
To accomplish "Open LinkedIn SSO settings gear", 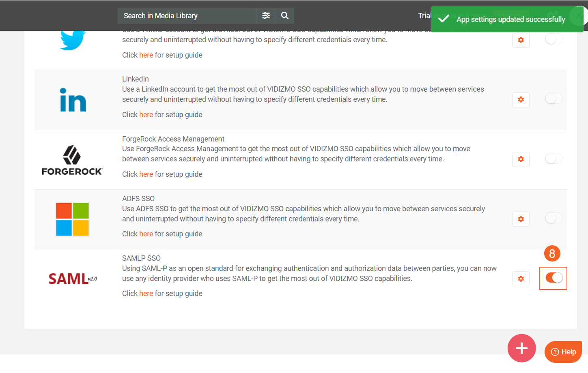I will tap(521, 100).
